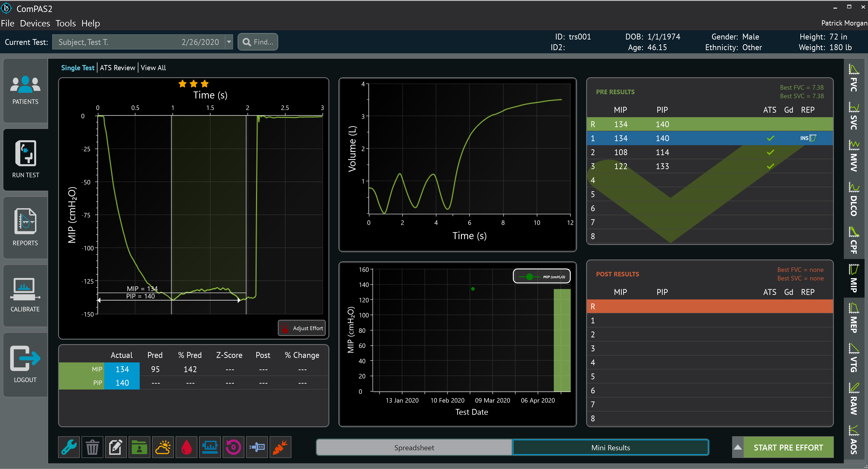Switch to the CPF test tab
Screen dimensions: 868x469
click(854, 240)
